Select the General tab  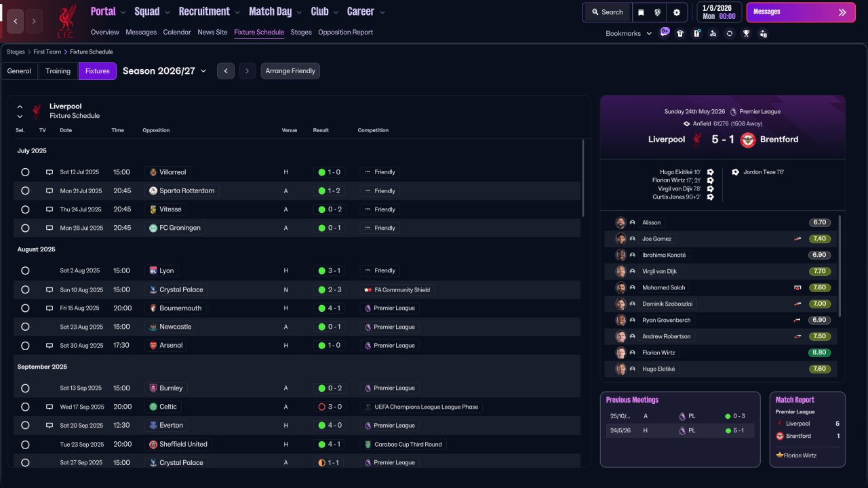[19, 71]
